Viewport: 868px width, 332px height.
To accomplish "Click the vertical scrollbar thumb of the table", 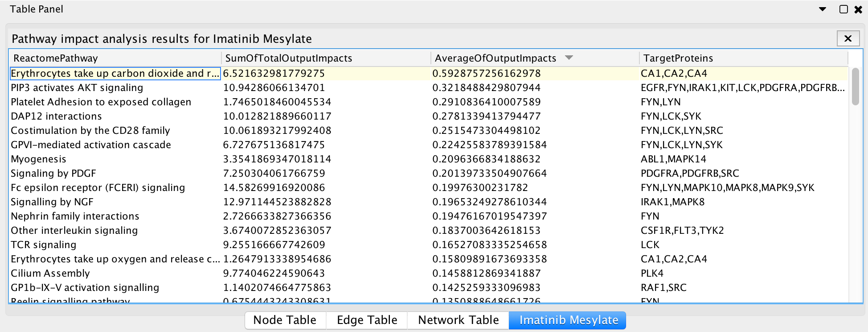I will (x=855, y=87).
